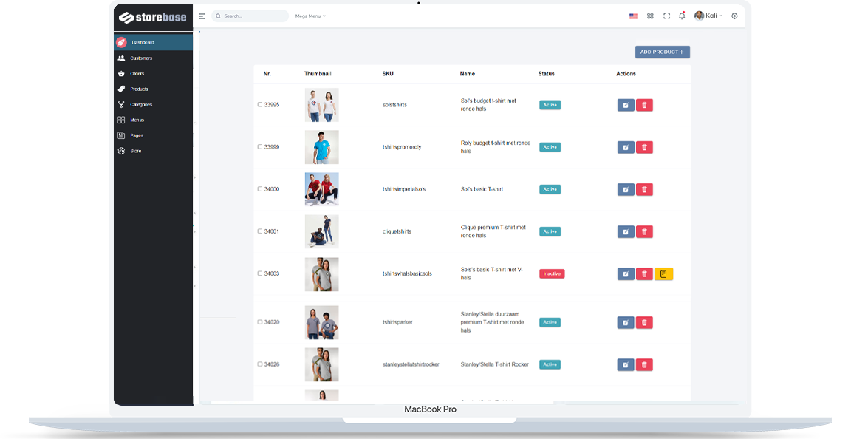The width and height of the screenshot is (868, 439).
Task: Check the box for product 34003
Action: point(259,273)
